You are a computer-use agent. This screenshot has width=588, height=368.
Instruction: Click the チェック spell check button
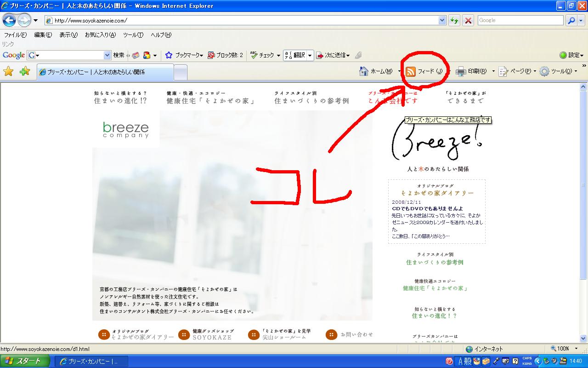265,55
